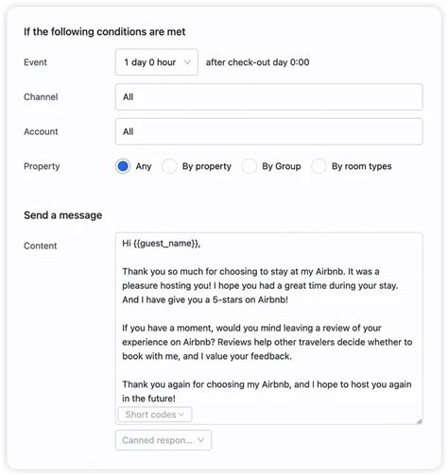Open the 'Short codes' dropdown
The height and width of the screenshot is (476, 448).
[x=155, y=415]
